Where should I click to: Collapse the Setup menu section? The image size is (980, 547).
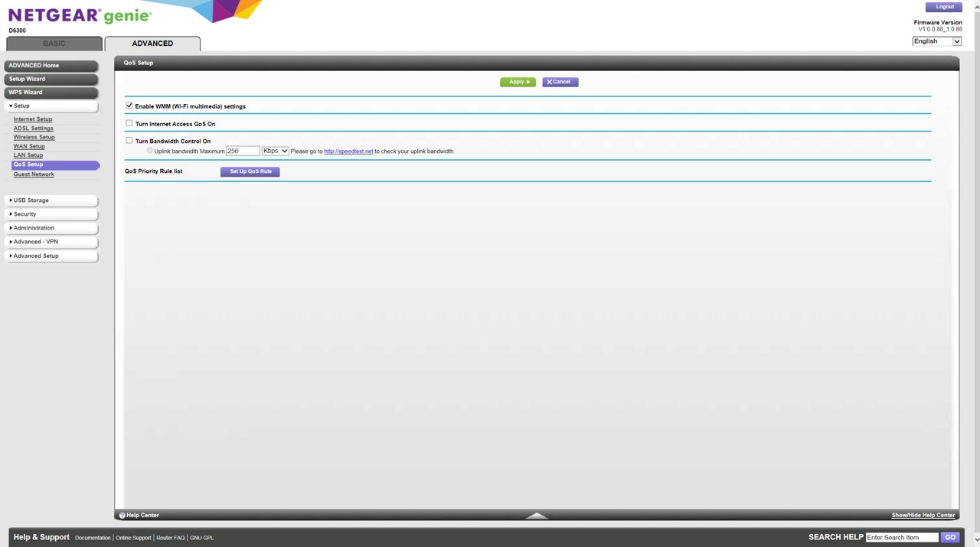[51, 106]
